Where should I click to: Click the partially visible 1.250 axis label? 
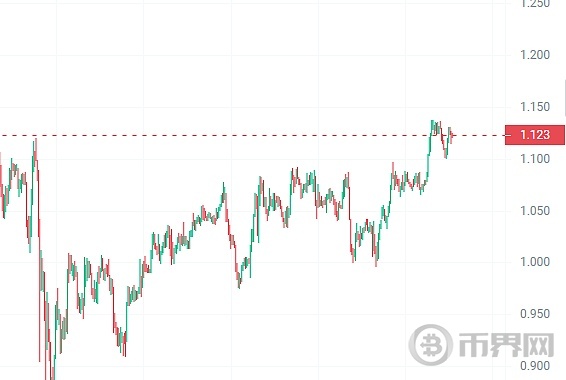coord(535,4)
